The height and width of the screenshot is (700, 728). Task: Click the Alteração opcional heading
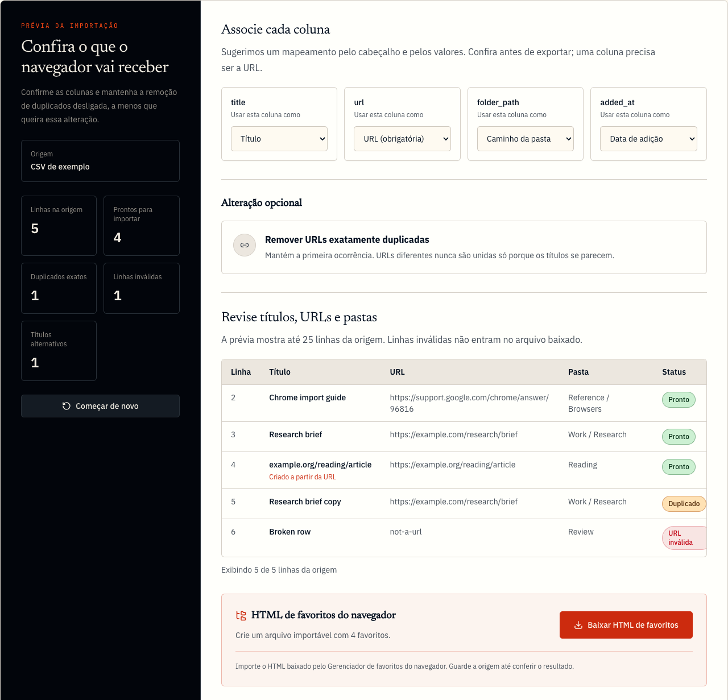[x=262, y=203]
